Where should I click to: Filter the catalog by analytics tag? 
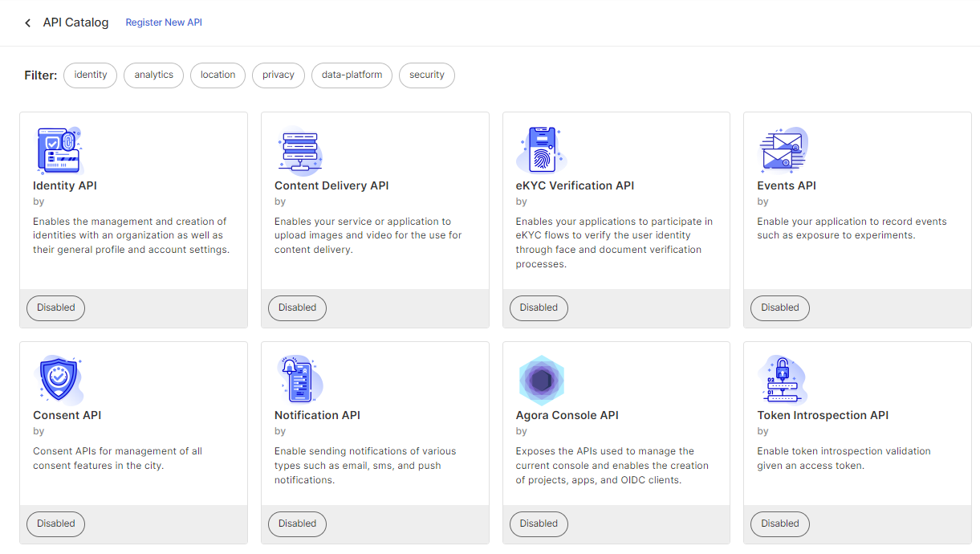(x=153, y=75)
